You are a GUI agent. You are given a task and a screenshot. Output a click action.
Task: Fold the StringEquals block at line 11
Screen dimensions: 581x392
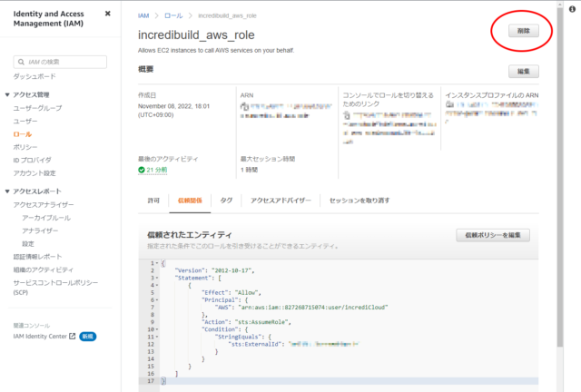coord(157,337)
